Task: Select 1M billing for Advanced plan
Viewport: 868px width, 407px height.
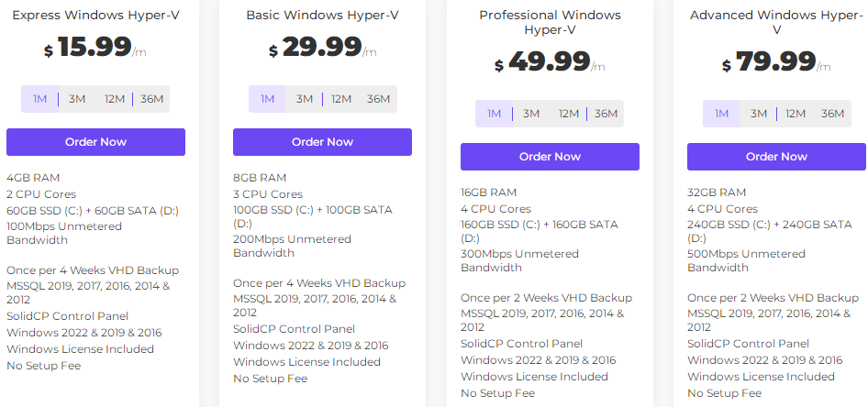Action: pos(722,114)
